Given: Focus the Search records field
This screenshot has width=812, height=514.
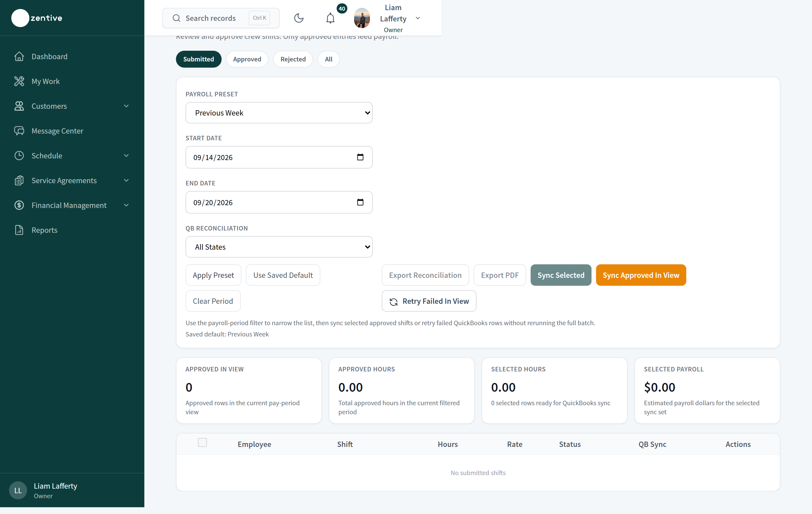Looking at the screenshot, I should [221, 18].
